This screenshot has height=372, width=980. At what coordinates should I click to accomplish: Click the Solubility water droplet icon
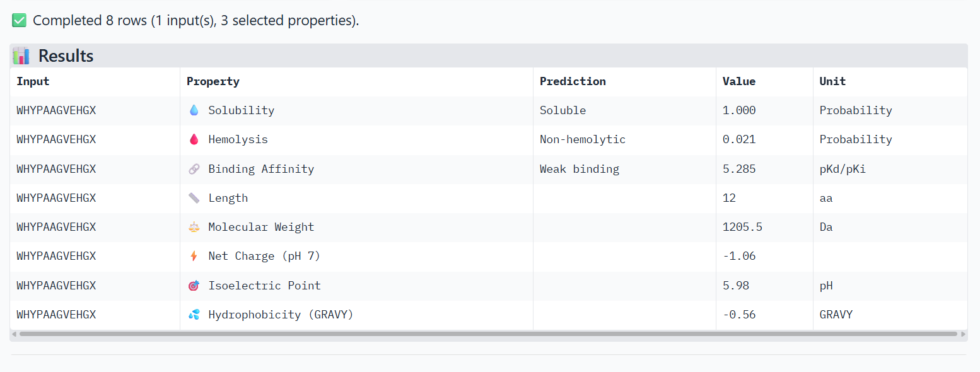tap(195, 110)
